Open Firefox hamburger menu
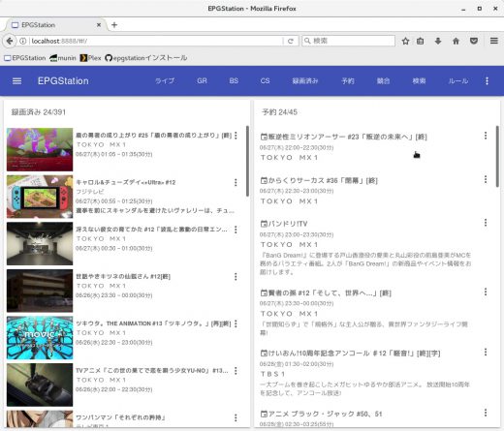Viewport: 504px width, 431px height. tap(494, 41)
